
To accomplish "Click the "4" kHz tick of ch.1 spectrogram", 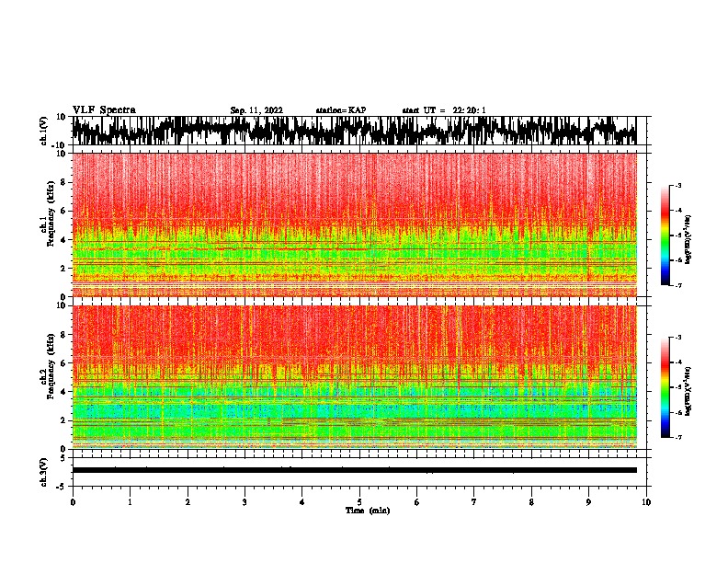I will coord(63,240).
